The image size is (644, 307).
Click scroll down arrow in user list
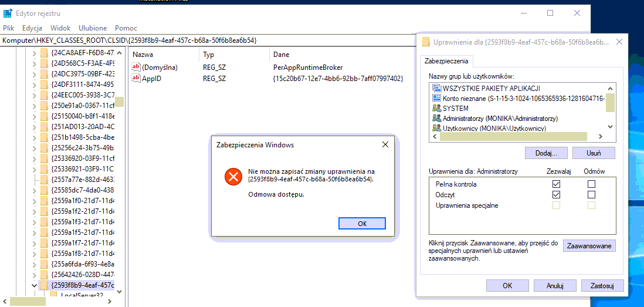pyautogui.click(x=610, y=127)
